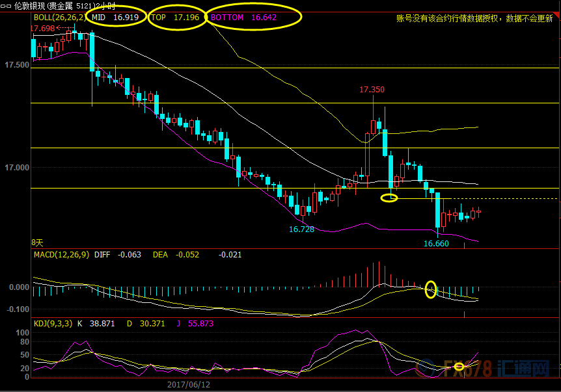Click the 20 level on KDJ axis

pos(24,369)
